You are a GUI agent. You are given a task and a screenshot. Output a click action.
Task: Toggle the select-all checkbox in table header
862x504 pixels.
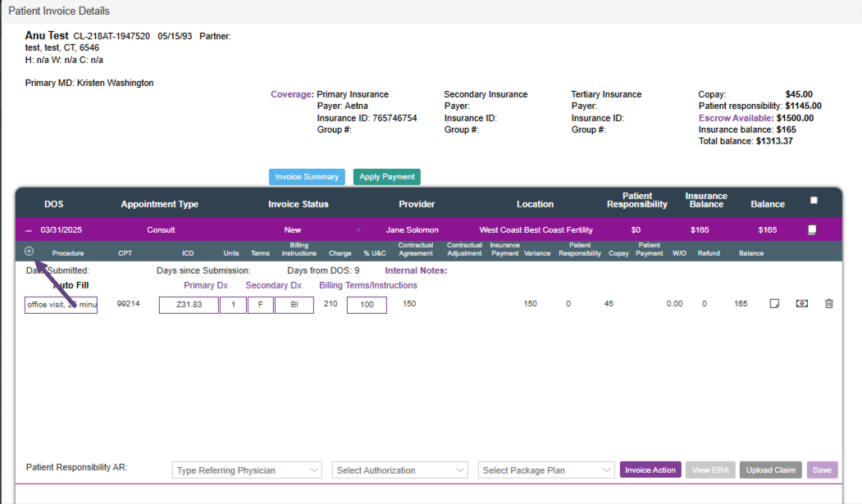tap(814, 200)
